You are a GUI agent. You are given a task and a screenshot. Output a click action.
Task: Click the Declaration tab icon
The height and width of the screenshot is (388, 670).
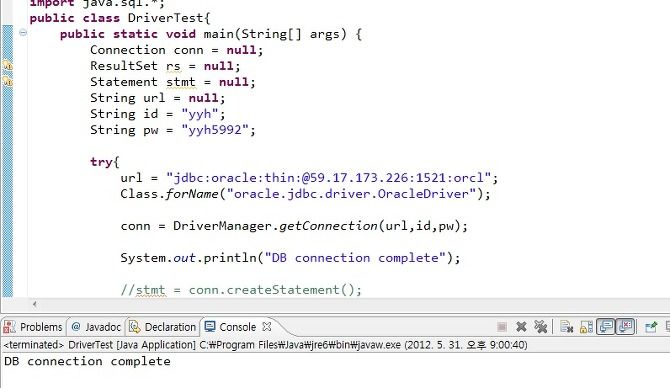click(x=135, y=327)
